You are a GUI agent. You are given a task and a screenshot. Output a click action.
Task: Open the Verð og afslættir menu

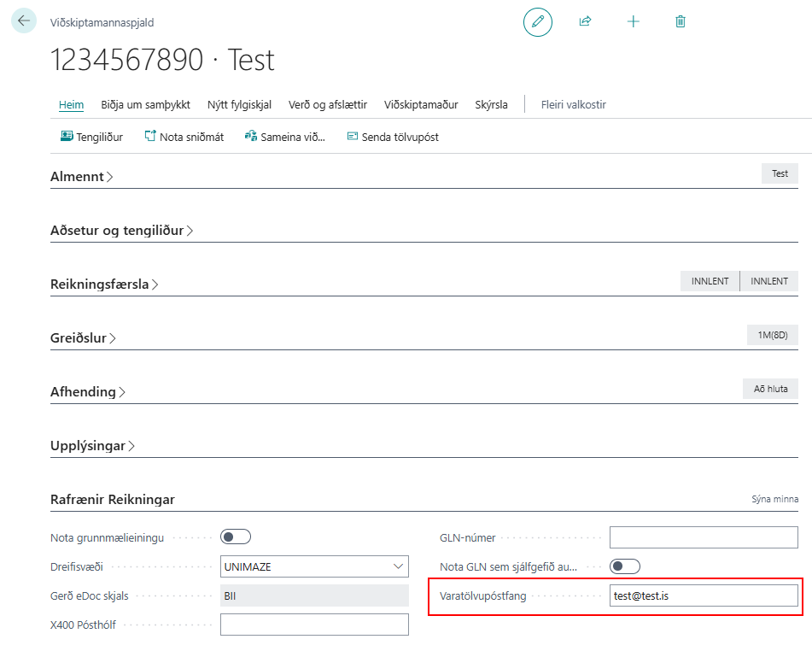tap(328, 105)
